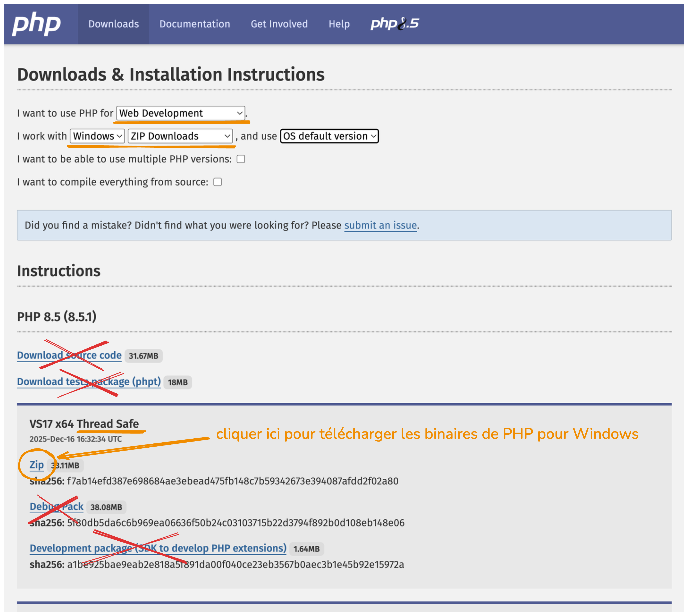The image size is (688, 616).
Task: Open the 'I want to use PHP for' dropdown
Action: (x=180, y=113)
